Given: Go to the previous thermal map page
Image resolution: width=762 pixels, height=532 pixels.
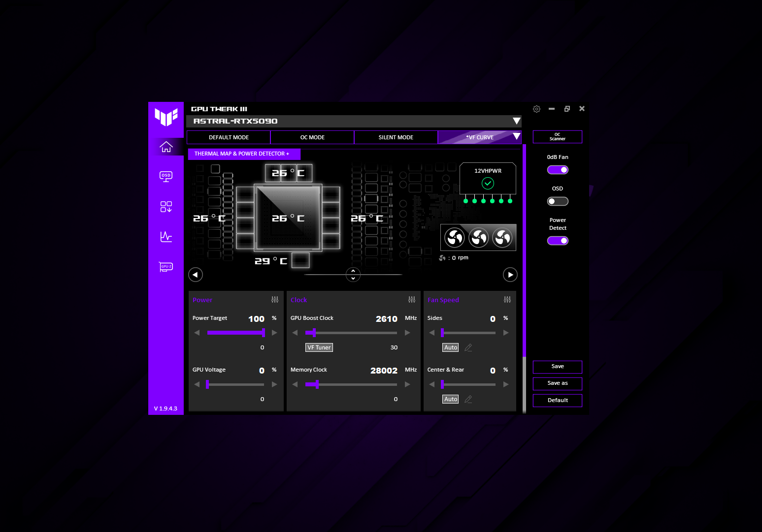Looking at the screenshot, I should click(x=196, y=275).
